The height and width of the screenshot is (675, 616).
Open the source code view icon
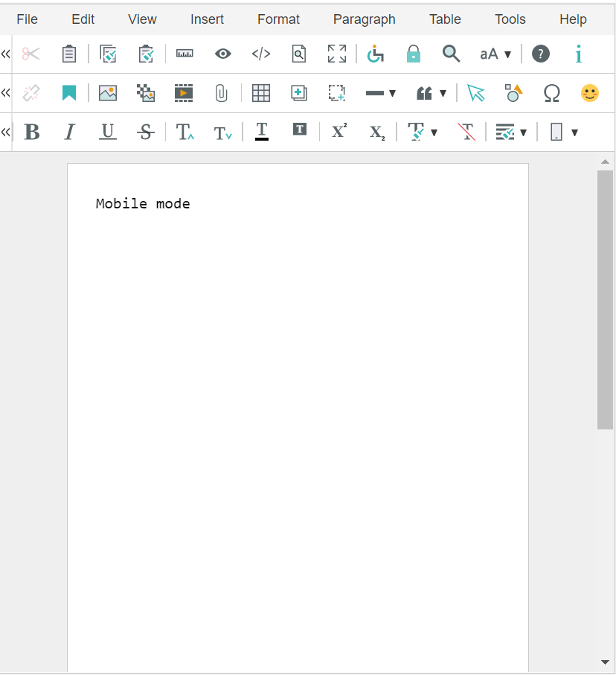(x=261, y=54)
